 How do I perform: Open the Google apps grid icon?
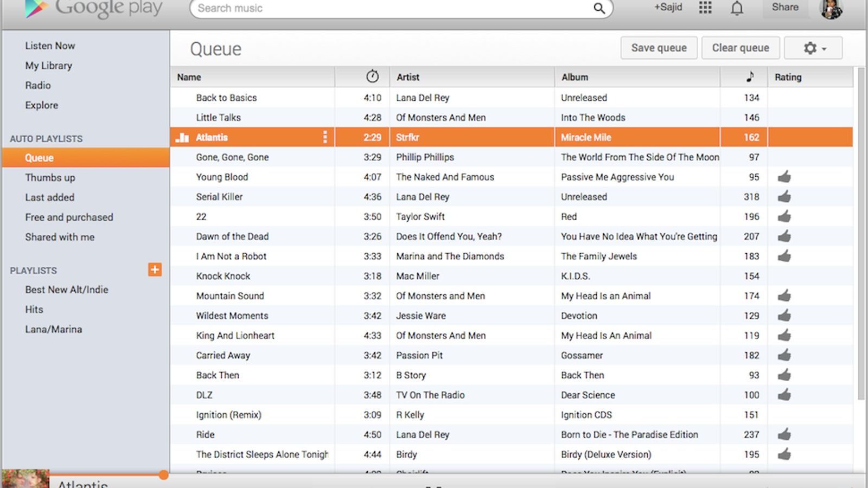click(705, 7)
